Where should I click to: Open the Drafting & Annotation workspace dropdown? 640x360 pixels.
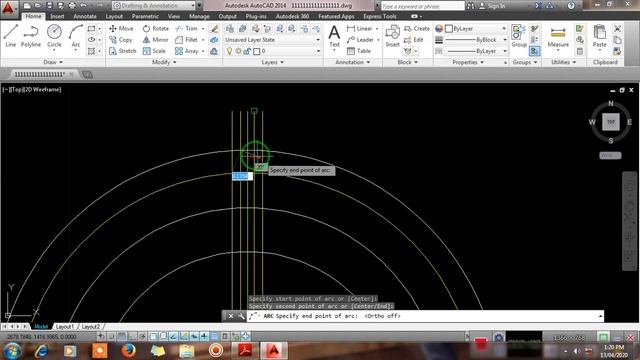(x=153, y=5)
